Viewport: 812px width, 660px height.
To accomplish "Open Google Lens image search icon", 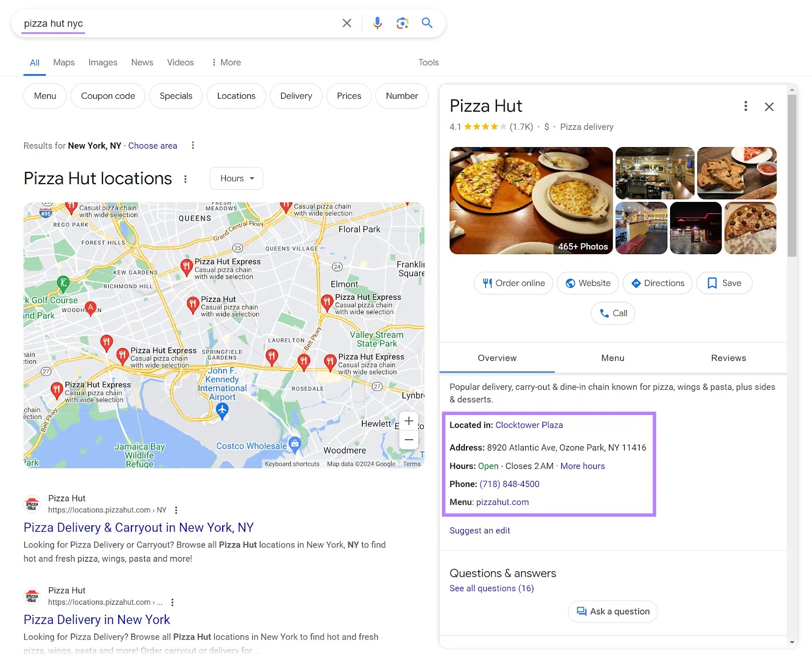I will point(402,23).
